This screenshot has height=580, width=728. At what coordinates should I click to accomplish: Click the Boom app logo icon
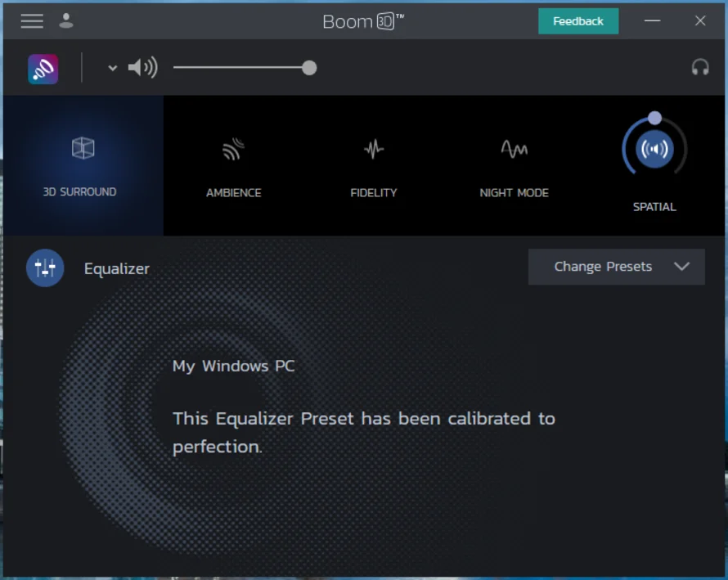(43, 69)
